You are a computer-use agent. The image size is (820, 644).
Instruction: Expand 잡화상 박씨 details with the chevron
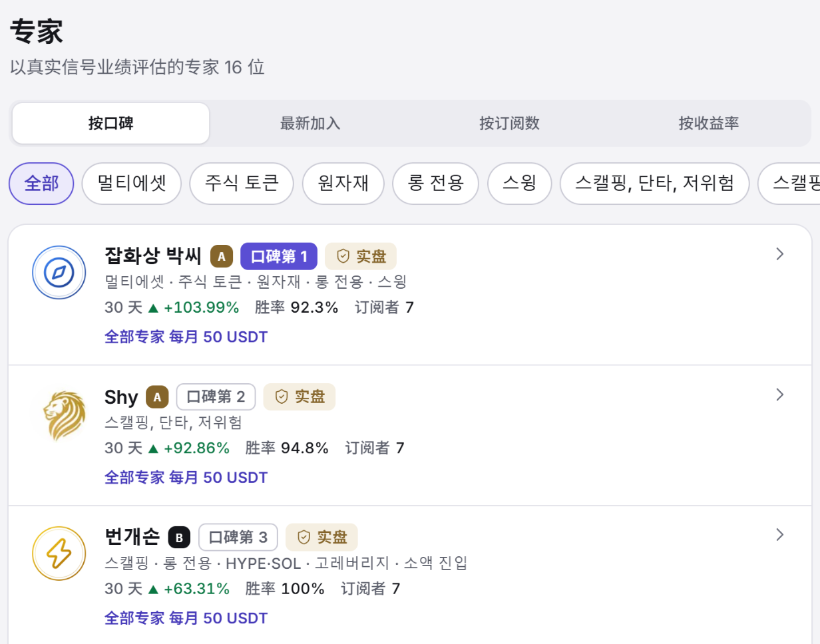point(781,254)
